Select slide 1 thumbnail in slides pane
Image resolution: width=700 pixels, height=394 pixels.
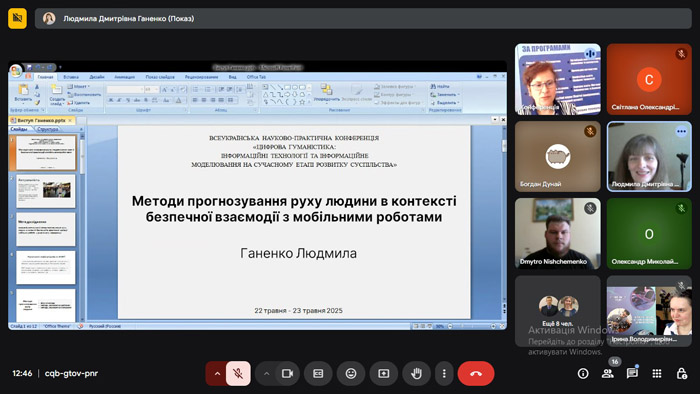coord(46,153)
